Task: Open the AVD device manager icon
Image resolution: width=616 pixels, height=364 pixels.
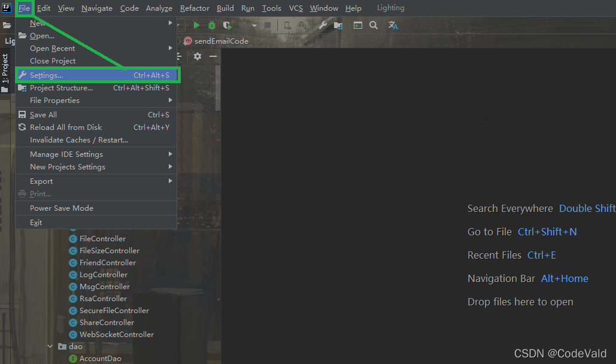Action: pos(287,26)
